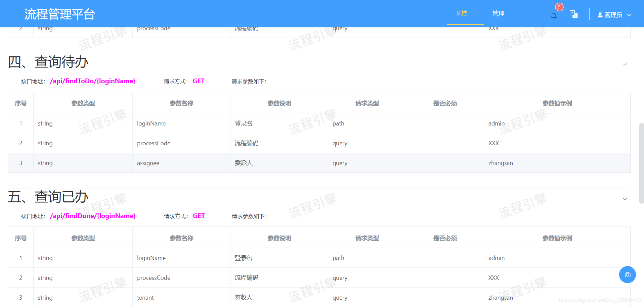Click the 参数类型 header in 查询待办 table
The width and height of the screenshot is (644, 306).
pos(83,103)
